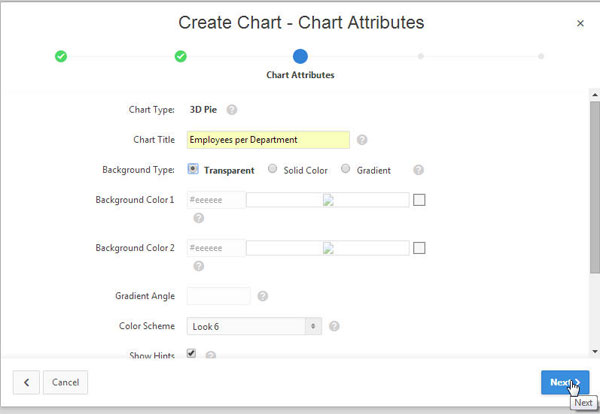
Task: Click the Cancel button
Action: pyautogui.click(x=65, y=382)
